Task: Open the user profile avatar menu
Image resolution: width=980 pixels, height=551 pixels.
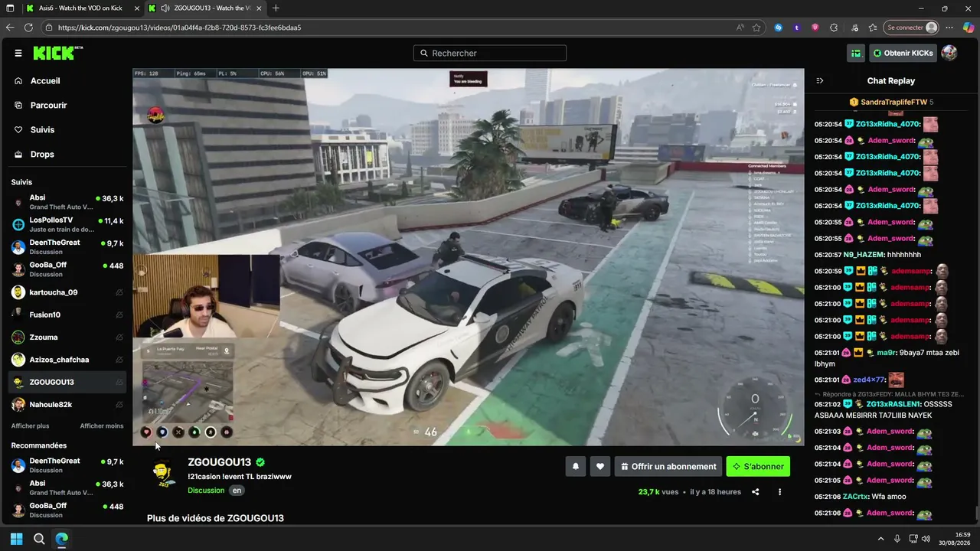Action: tap(949, 53)
